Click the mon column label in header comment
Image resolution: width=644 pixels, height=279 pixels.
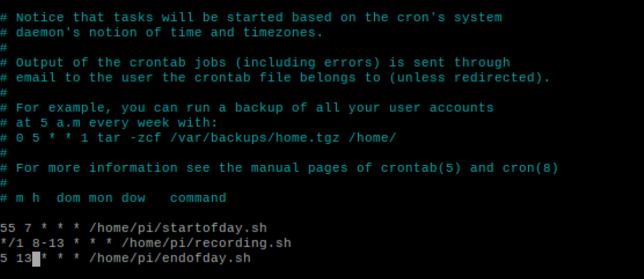click(x=101, y=198)
